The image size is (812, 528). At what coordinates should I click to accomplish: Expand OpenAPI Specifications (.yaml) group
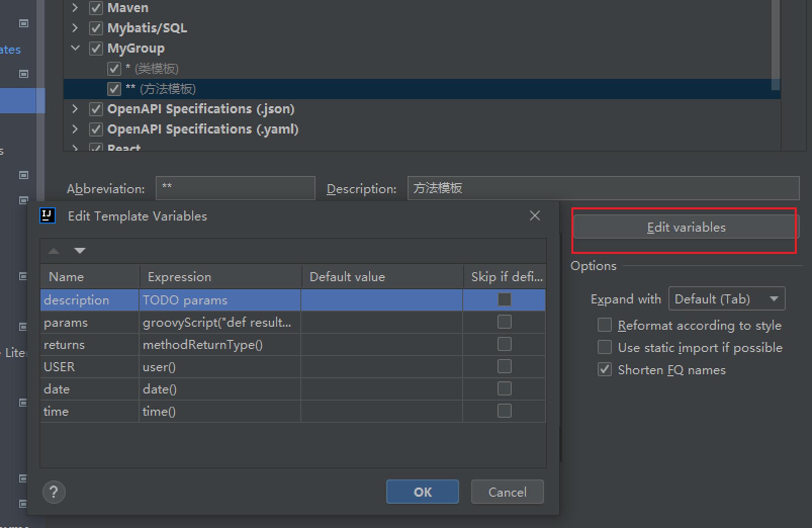[75, 129]
